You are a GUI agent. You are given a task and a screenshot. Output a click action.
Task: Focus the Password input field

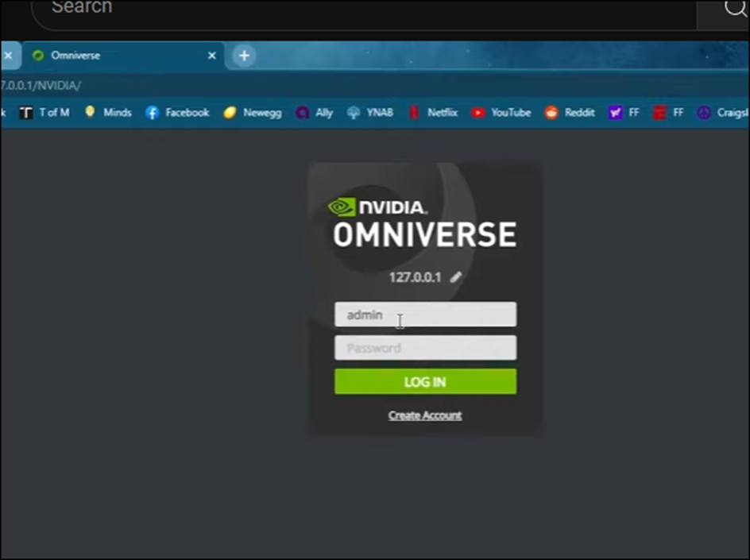(x=425, y=348)
